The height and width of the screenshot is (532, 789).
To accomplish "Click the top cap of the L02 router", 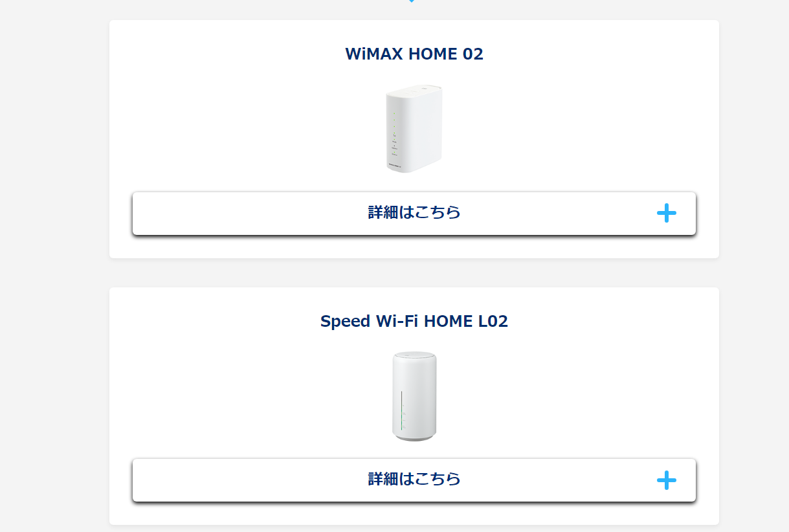I will [x=414, y=355].
